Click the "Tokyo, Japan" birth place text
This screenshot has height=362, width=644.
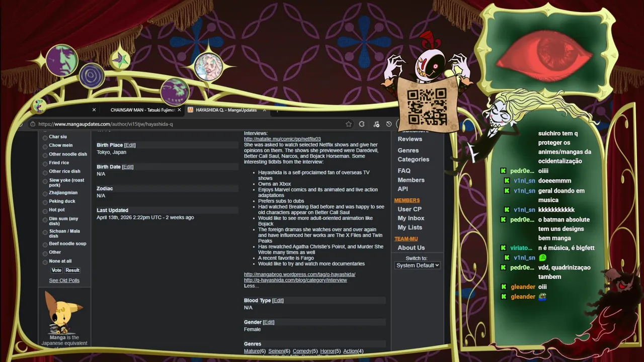point(112,152)
